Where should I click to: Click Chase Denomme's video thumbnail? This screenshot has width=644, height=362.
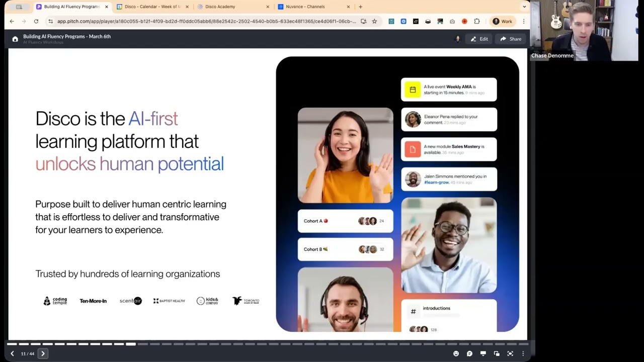pyautogui.click(x=584, y=31)
